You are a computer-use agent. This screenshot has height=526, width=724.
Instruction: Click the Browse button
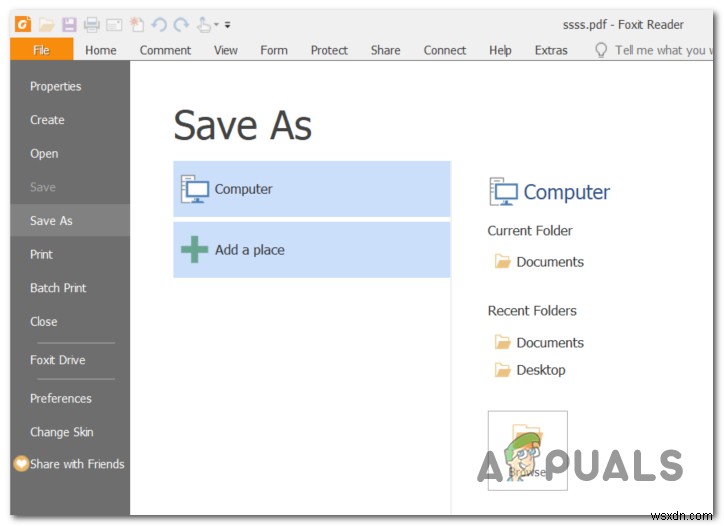(528, 451)
